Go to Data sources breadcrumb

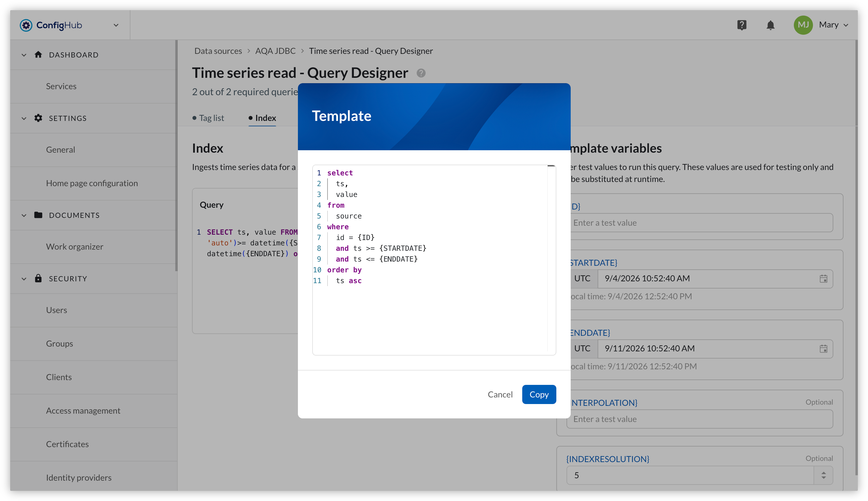pyautogui.click(x=218, y=51)
